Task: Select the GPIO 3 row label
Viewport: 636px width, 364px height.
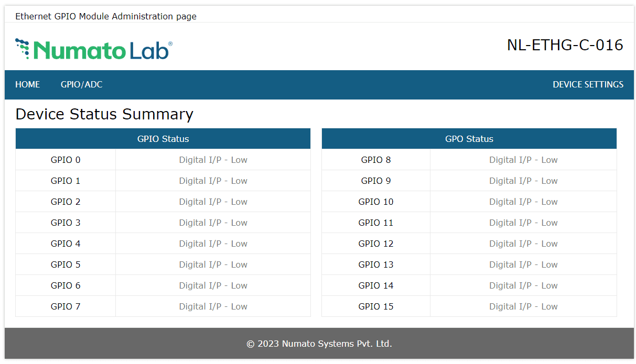Action: (x=66, y=222)
